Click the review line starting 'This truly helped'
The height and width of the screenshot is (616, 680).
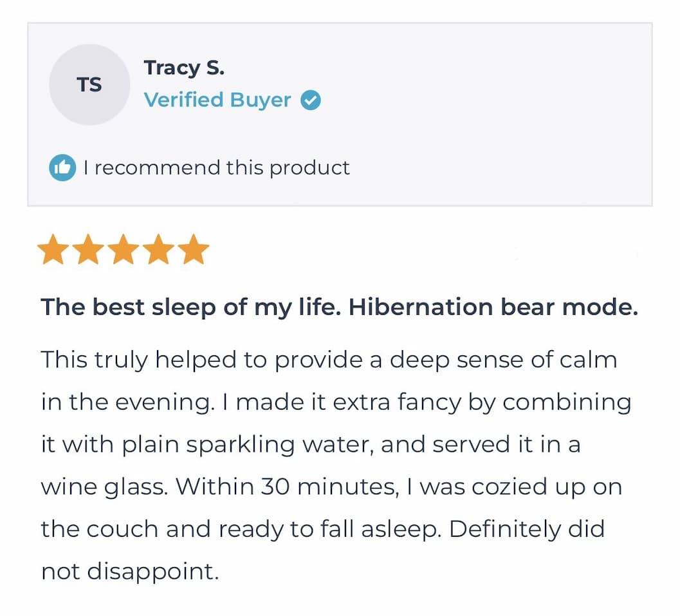click(329, 360)
